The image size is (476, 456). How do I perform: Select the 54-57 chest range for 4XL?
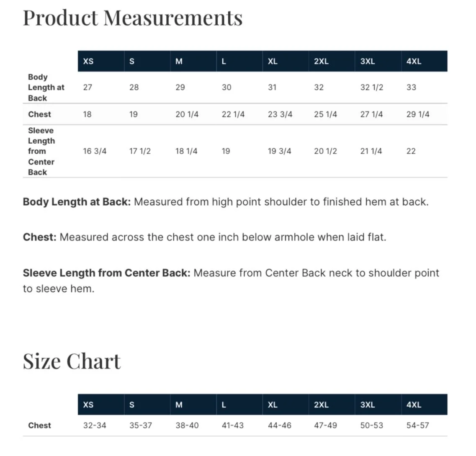click(x=418, y=425)
